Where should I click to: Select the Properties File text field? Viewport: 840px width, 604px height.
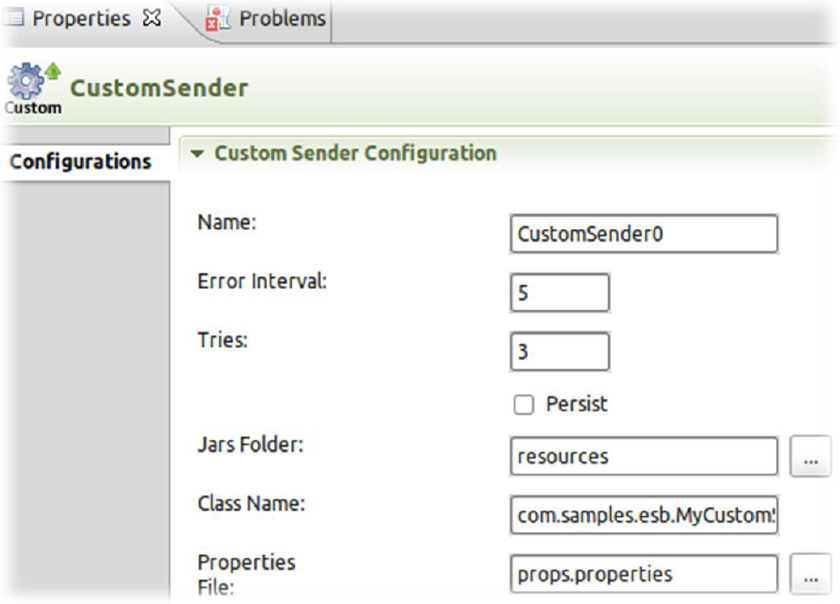(642, 574)
